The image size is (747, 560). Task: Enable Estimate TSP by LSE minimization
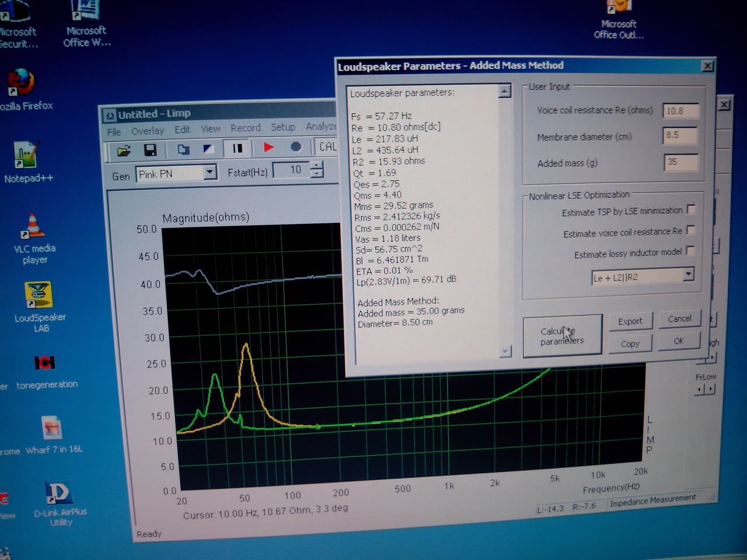coord(691,209)
